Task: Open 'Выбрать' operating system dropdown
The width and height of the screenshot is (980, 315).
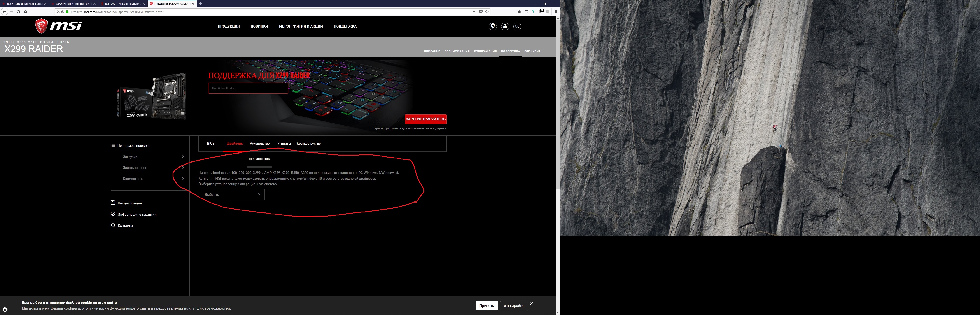Action: [x=232, y=194]
